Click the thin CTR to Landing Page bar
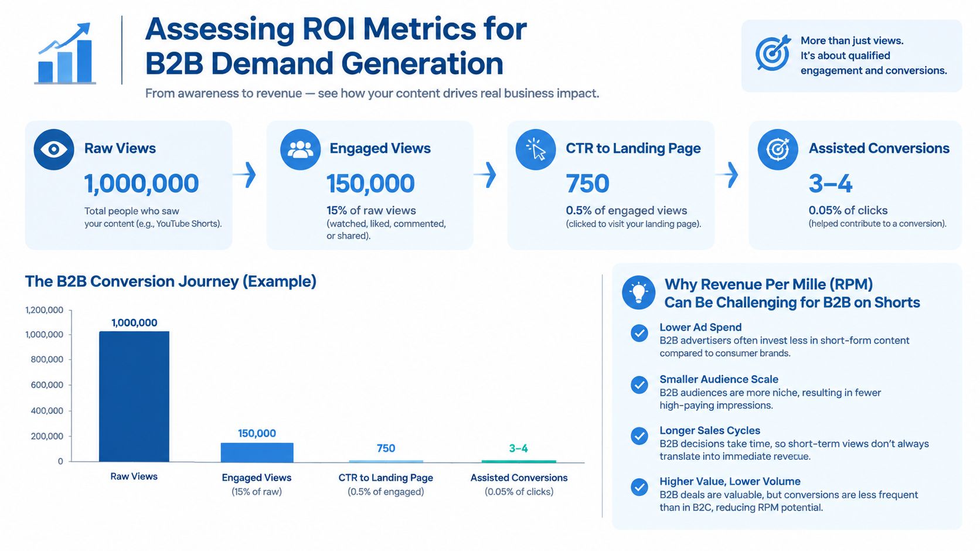The image size is (980, 551). click(386, 461)
